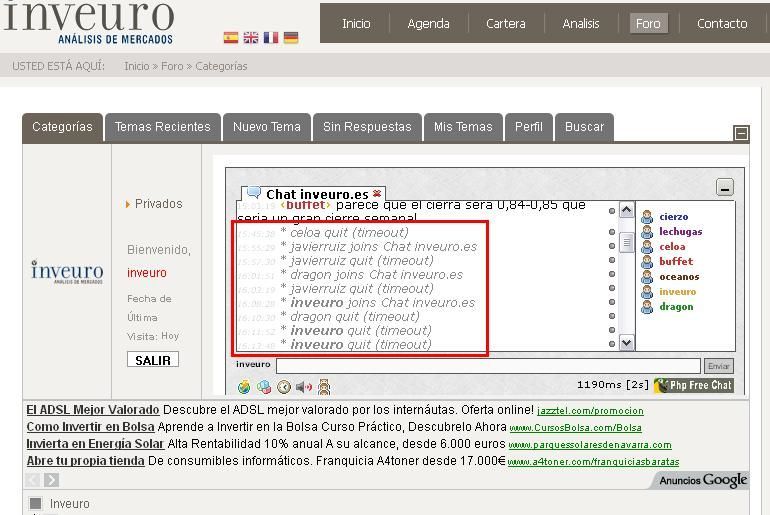Click user icon next to oceanos
The width and height of the screenshot is (770, 515).
tap(647, 276)
